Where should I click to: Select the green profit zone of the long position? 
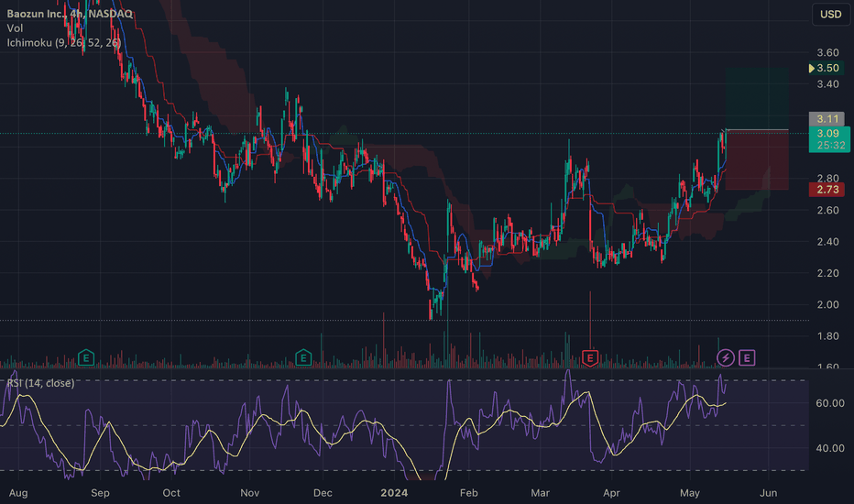tap(757, 99)
